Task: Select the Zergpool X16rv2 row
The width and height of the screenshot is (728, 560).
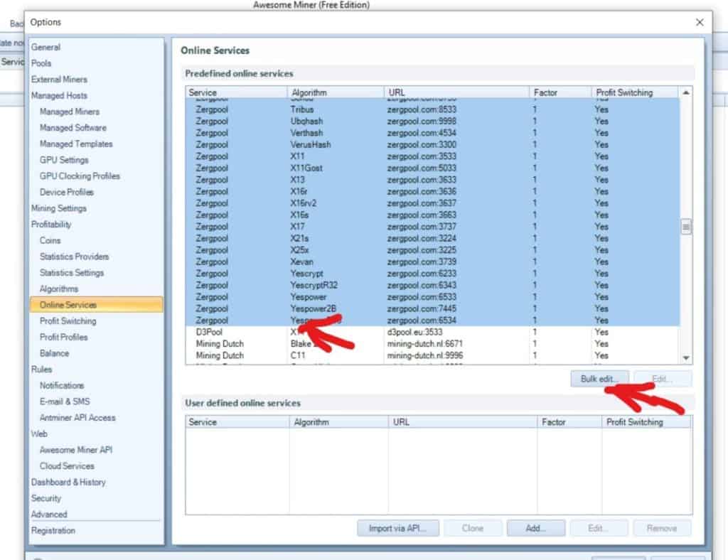Action: (432, 203)
